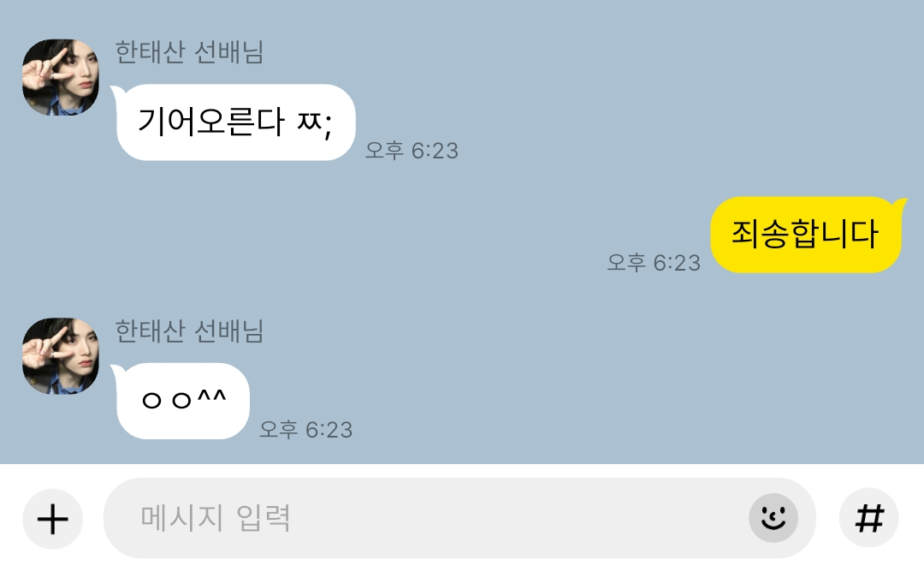Select the ㅇㅇ^^ message bubble
Screen dimensions: 924x566
(181, 401)
